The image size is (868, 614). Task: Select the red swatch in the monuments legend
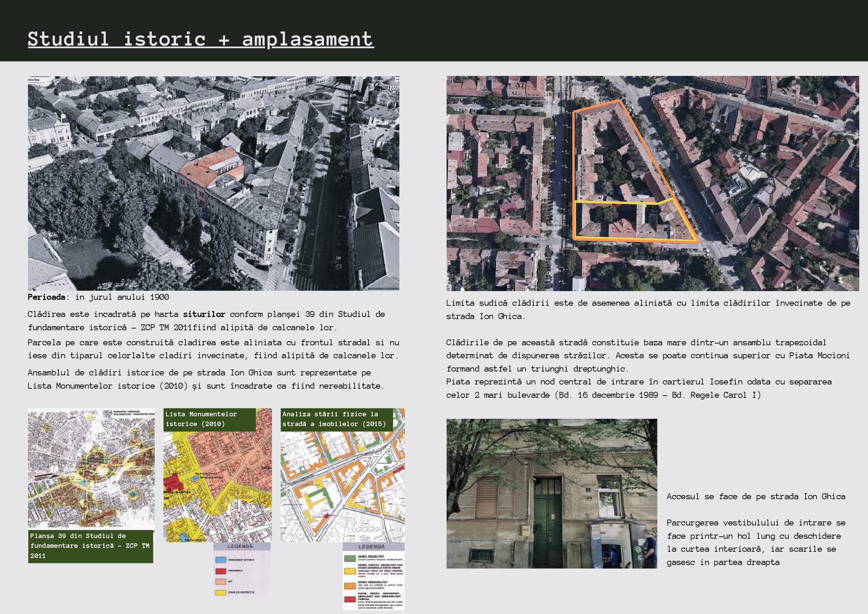click(x=220, y=571)
